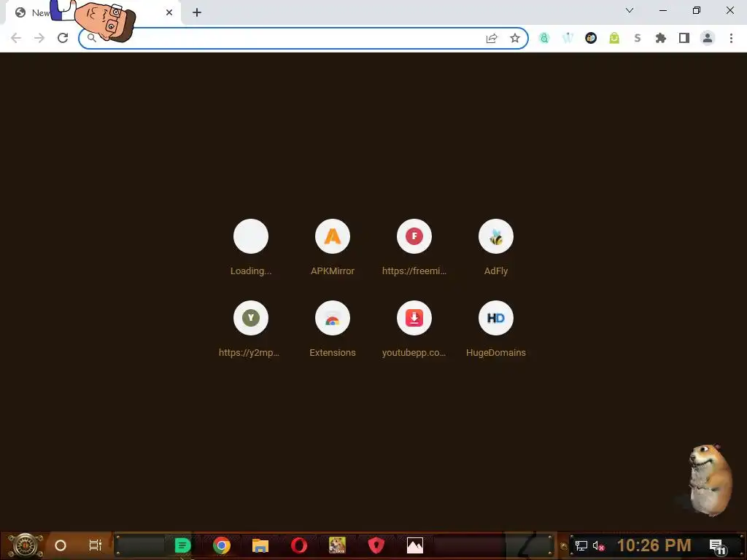Open the https://y2mp... shortcut
747x560 pixels.
[x=251, y=330]
